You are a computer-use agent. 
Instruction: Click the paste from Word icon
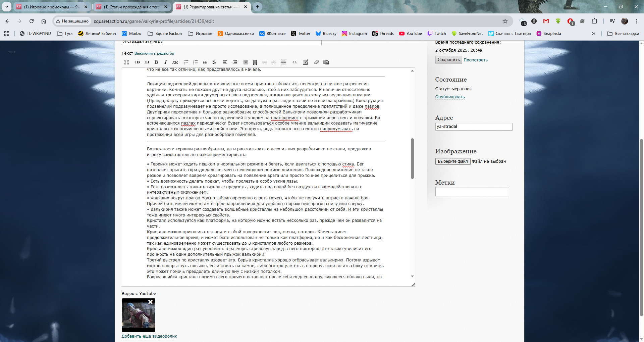point(326,62)
